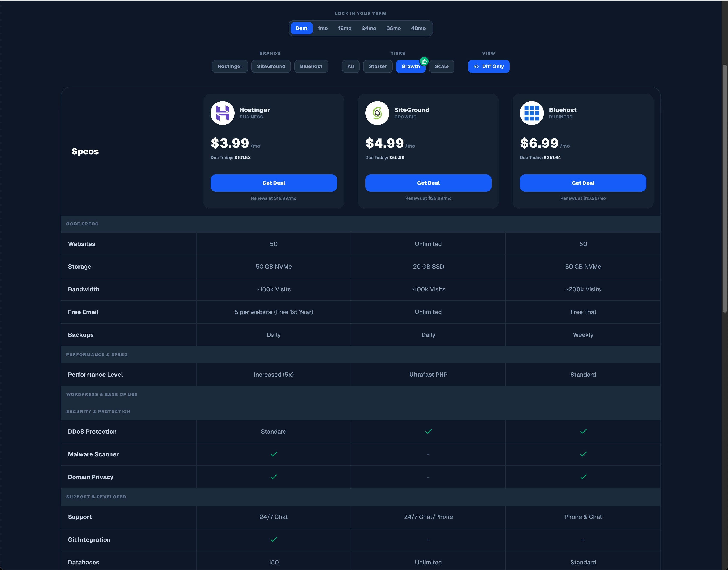Click the page vertical scrollbar
This screenshot has height=570, width=728.
click(x=725, y=189)
